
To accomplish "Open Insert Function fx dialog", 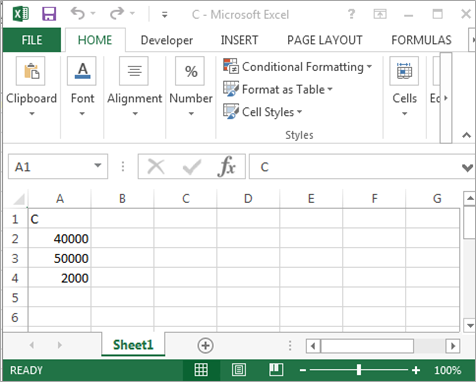I will pyautogui.click(x=226, y=166).
